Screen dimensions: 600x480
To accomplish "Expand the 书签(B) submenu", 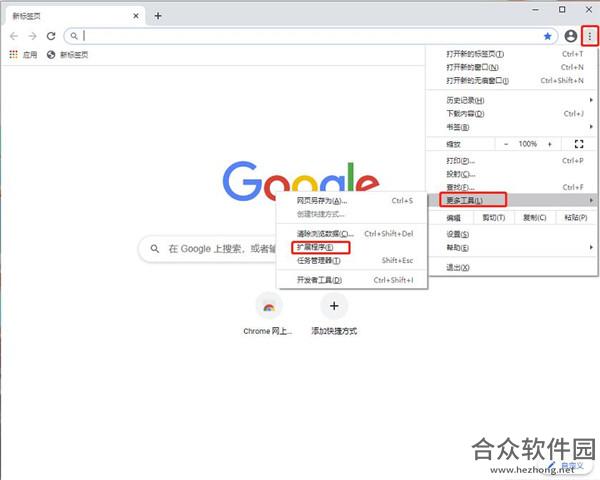I will point(512,127).
